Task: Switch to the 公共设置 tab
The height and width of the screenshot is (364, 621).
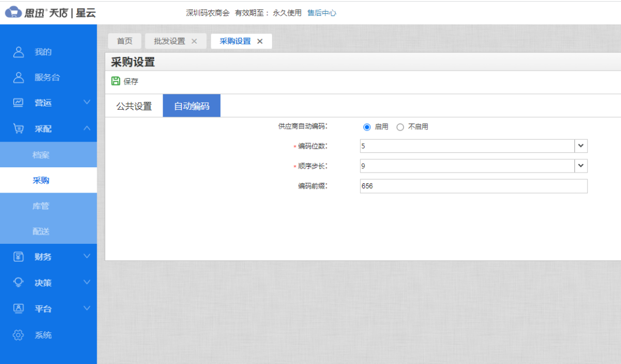Action: (x=133, y=105)
